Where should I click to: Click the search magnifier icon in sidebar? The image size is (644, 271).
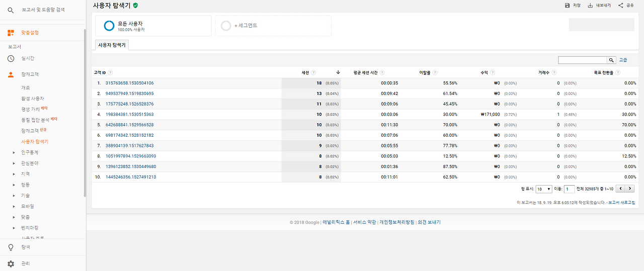pos(11,10)
